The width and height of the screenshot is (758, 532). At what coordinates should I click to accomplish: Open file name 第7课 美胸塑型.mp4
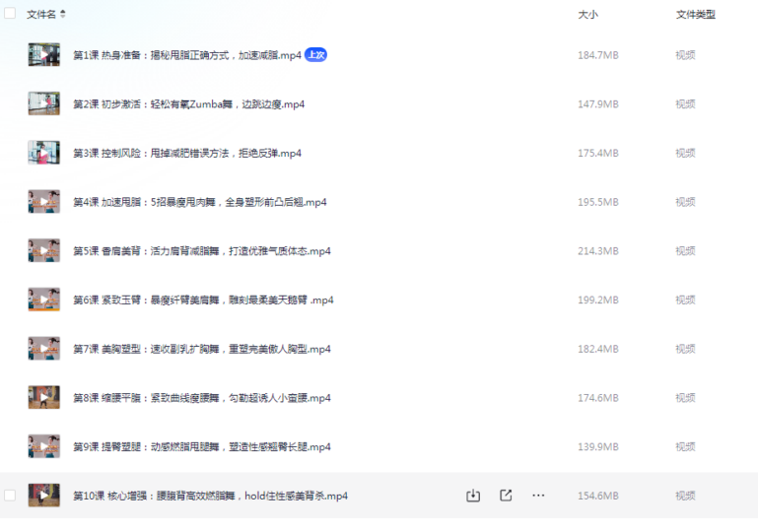[202, 349]
